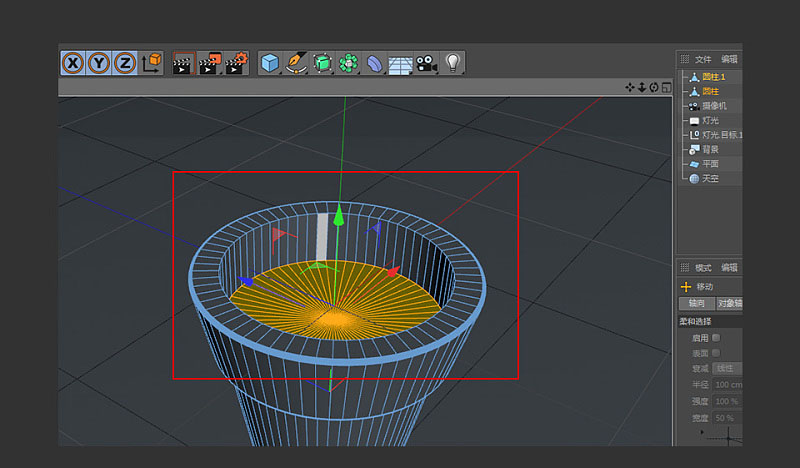
Task: Add a camera from the toolbar
Action: click(x=427, y=63)
